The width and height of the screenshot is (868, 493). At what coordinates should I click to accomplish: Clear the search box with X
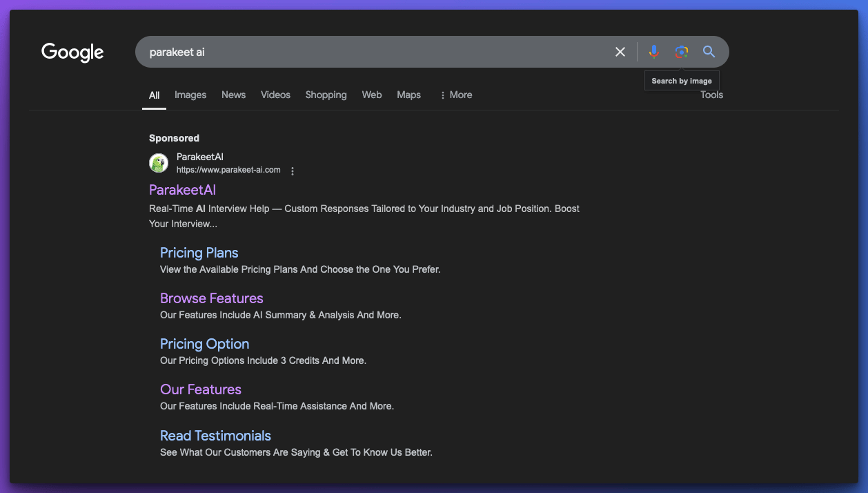(x=620, y=52)
